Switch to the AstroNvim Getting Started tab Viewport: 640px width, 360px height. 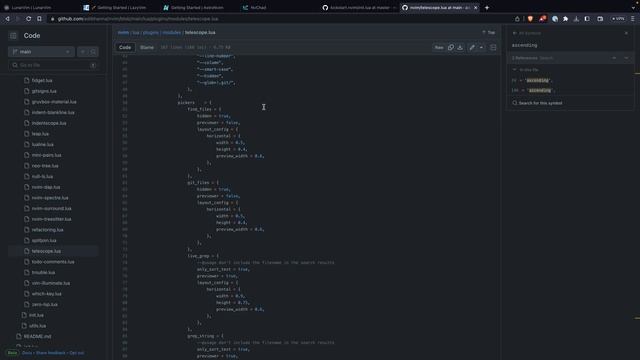(198, 7)
